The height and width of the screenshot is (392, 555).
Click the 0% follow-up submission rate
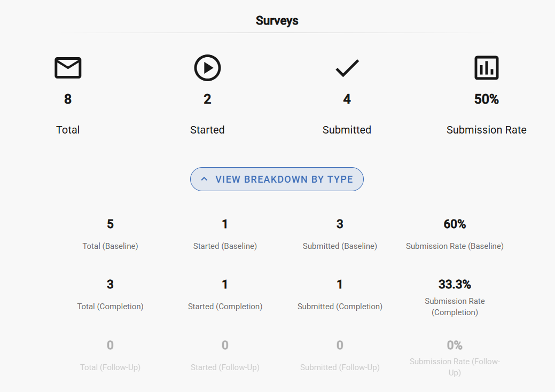click(x=455, y=345)
